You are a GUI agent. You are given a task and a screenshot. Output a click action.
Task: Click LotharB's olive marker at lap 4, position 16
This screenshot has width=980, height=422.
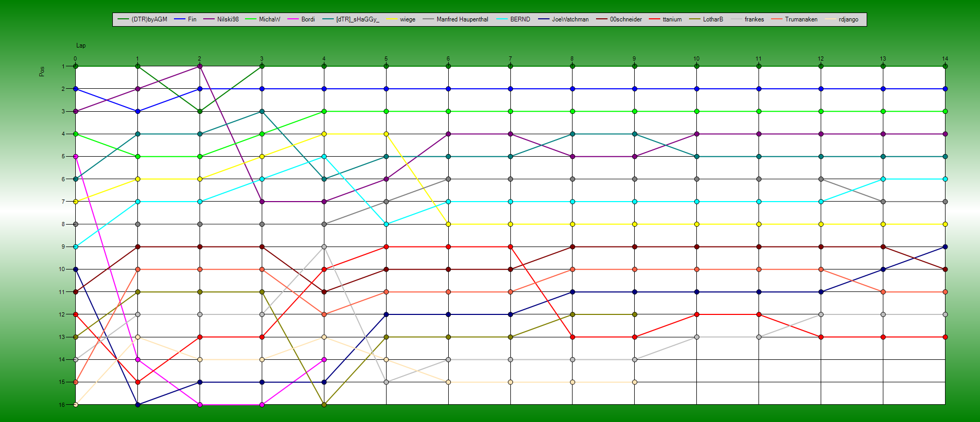click(x=324, y=405)
